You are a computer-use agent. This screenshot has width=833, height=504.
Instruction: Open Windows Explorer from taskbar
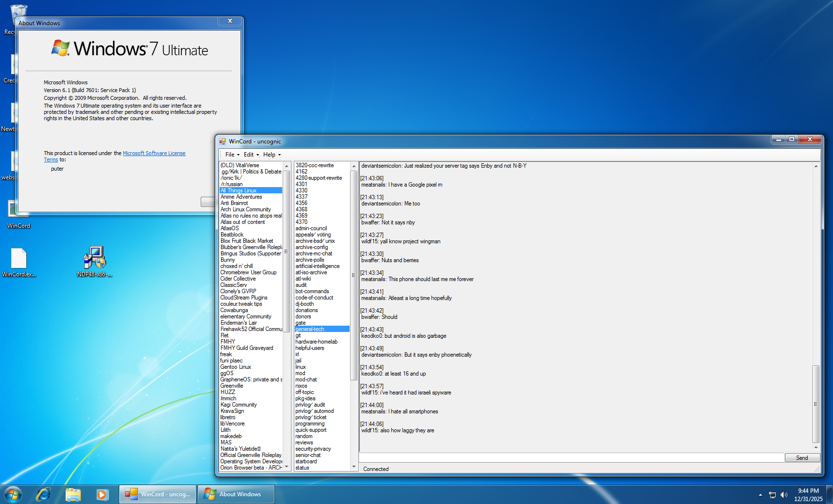pyautogui.click(x=73, y=494)
